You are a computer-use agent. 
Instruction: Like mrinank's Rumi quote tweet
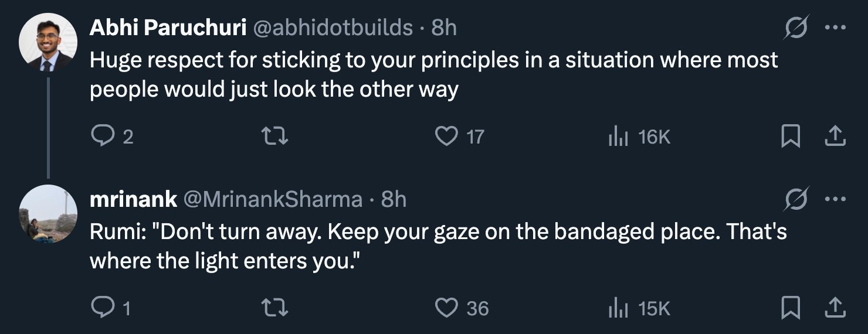446,308
